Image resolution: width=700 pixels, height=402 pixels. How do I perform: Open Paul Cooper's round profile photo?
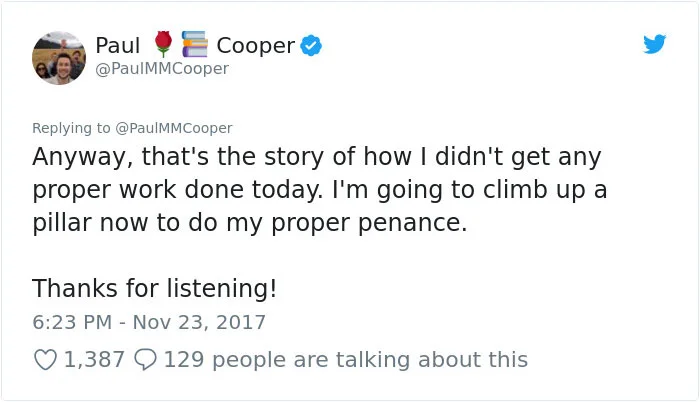point(59,58)
